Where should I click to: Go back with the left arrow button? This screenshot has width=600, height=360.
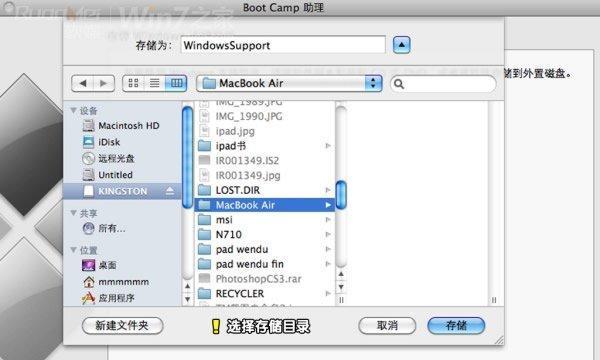point(83,83)
